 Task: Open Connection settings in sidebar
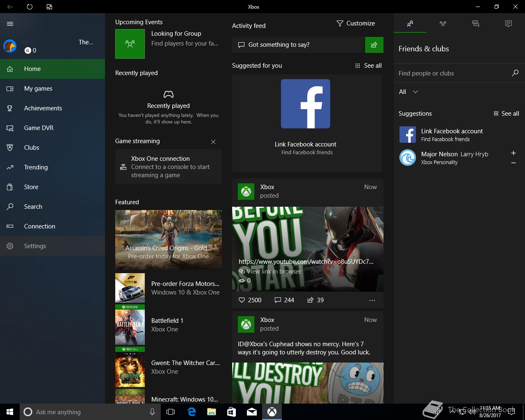pyautogui.click(x=52, y=226)
